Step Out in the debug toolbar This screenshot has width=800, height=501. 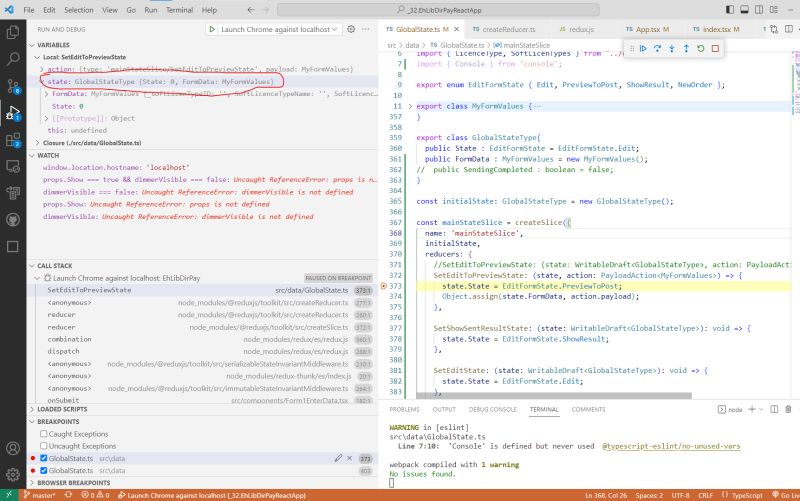click(x=686, y=48)
